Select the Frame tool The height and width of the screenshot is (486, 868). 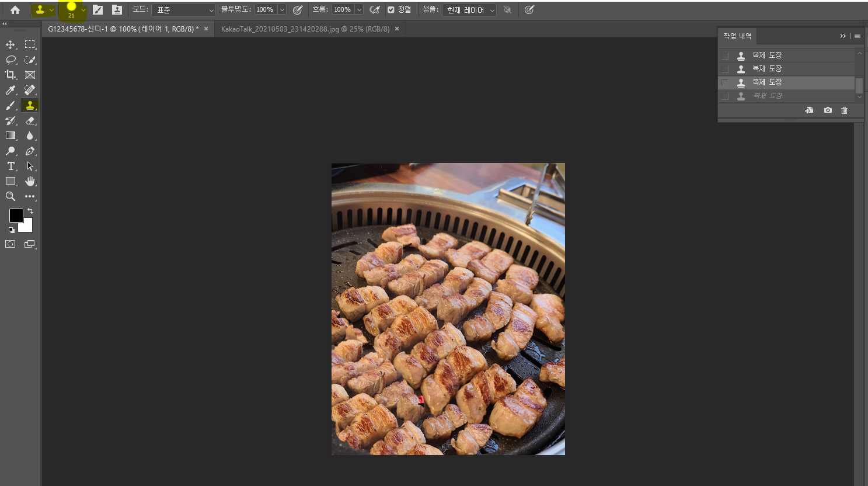[30, 75]
